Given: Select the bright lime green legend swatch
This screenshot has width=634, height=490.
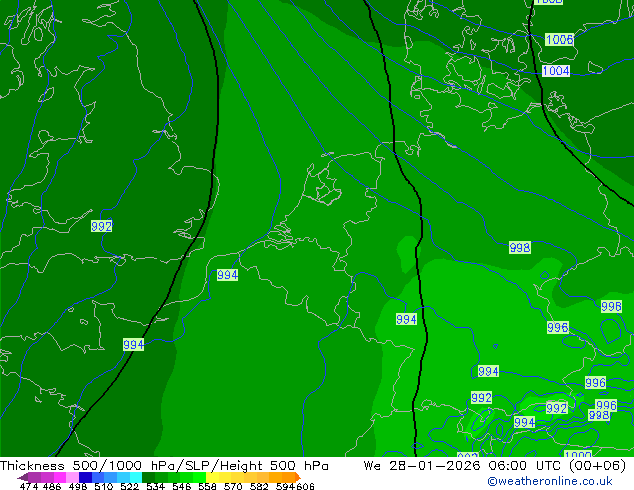Looking at the screenshot, I should [x=199, y=477].
